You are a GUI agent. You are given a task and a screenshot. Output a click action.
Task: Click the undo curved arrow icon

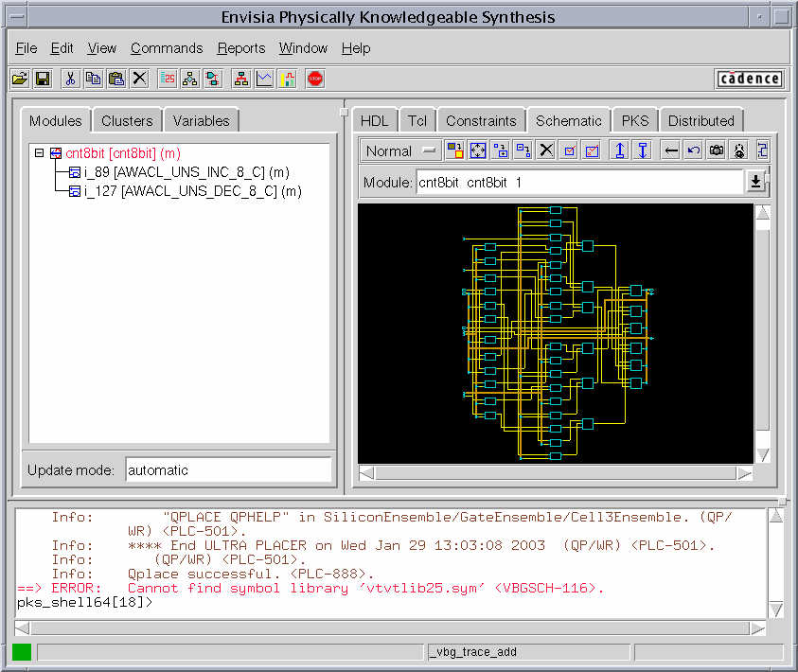point(693,150)
